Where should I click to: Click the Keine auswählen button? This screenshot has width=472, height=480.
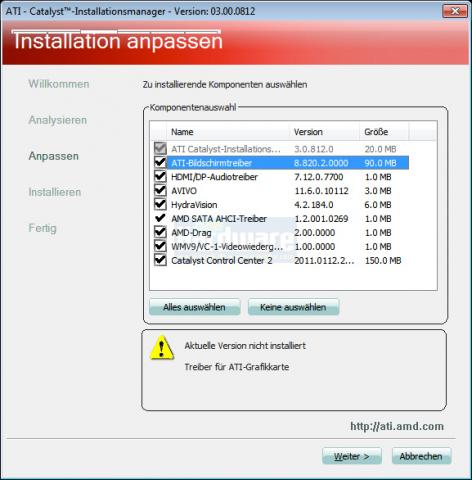(x=293, y=307)
